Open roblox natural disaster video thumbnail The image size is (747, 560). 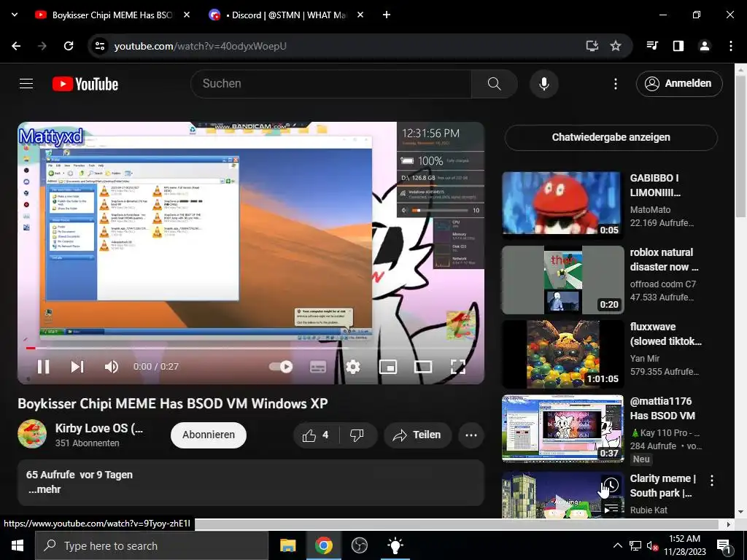click(562, 280)
